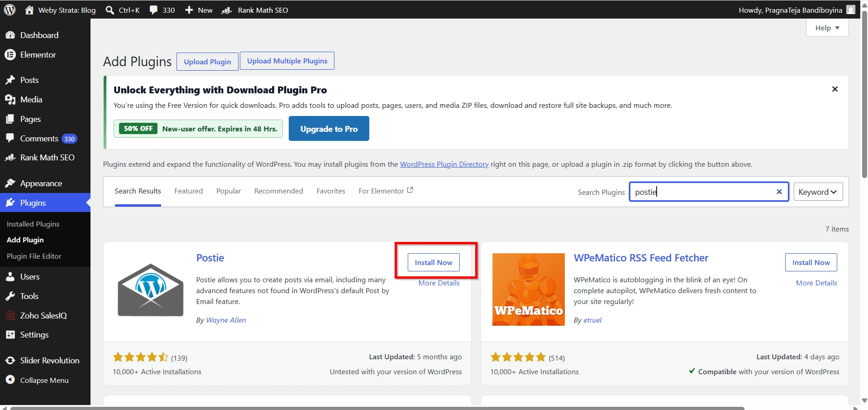
Task: Click the Tools wrench icon
Action: click(x=10, y=296)
